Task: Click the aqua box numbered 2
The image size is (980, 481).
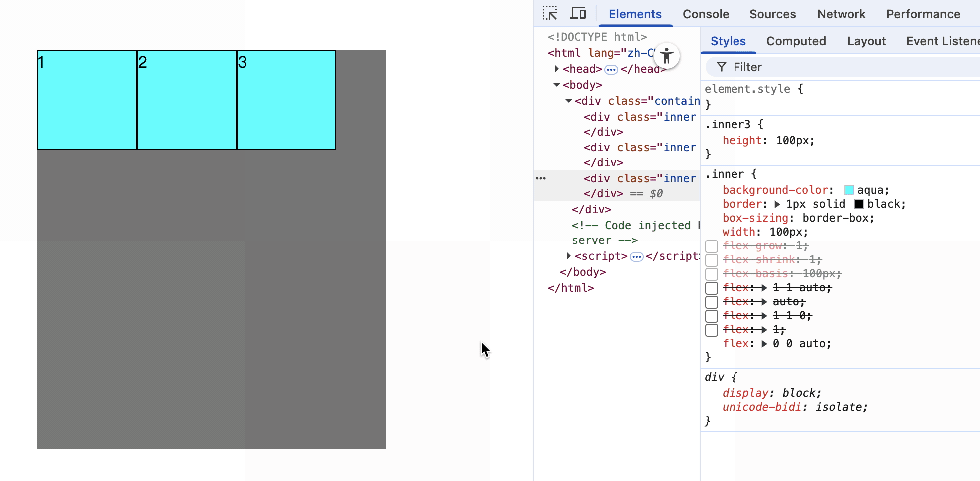Action: [x=187, y=100]
